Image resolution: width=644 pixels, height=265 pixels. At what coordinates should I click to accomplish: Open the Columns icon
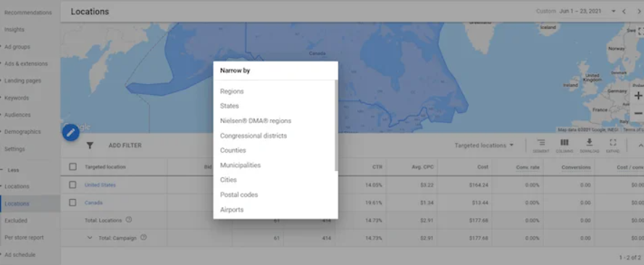tap(564, 146)
